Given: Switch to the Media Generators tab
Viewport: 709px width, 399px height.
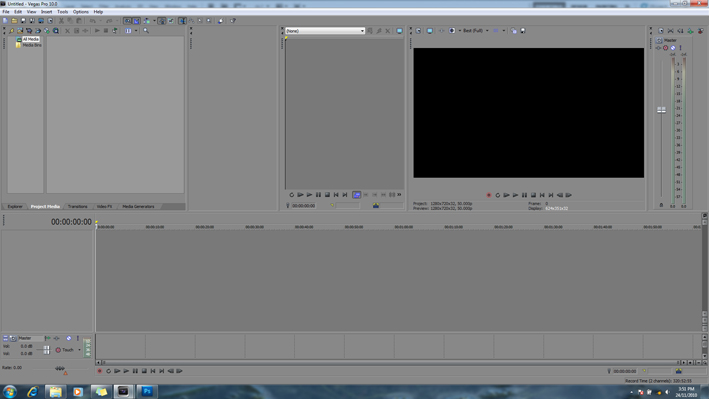Looking at the screenshot, I should (138, 206).
